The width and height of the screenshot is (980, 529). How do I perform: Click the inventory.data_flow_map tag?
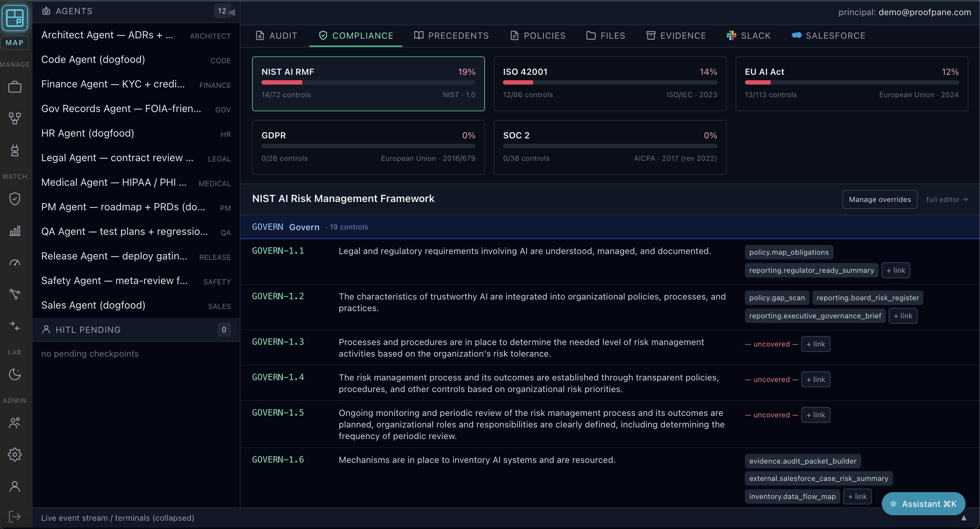[x=793, y=496]
